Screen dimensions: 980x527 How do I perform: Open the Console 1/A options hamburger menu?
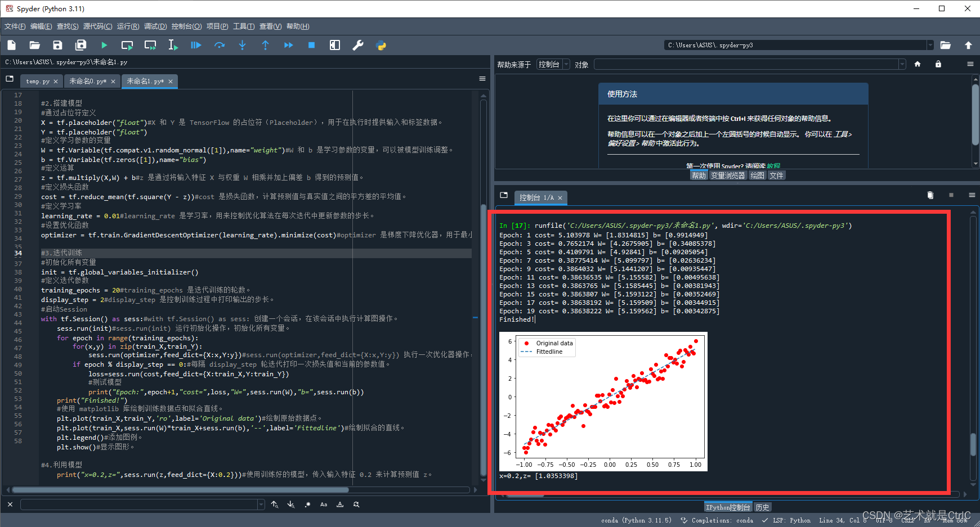click(x=972, y=195)
